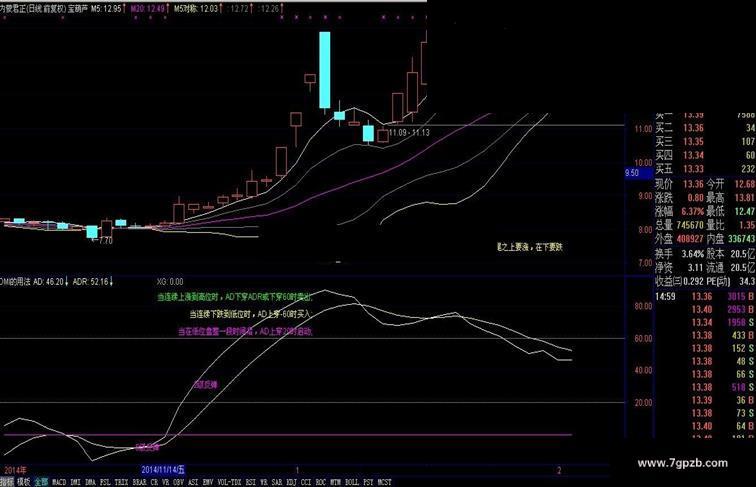Click the 外盘 408927 value
Viewport: 756px width, 487px height.
point(689,239)
